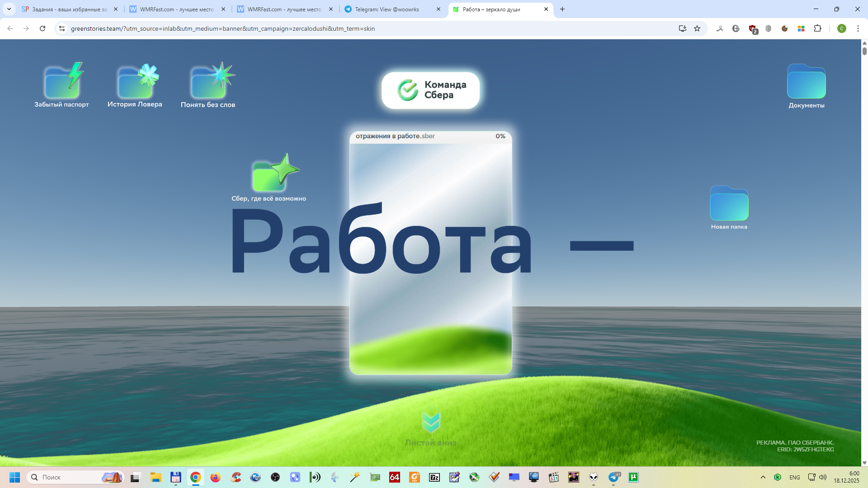Viewport: 868px width, 488px height.
Task: Open a new browser tab
Action: 562,9
